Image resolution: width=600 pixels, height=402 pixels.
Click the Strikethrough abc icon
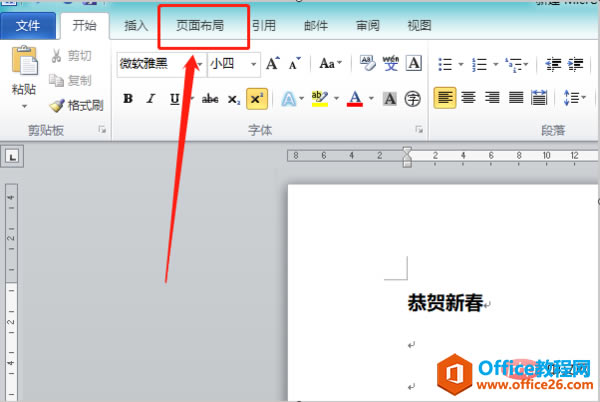pos(210,99)
